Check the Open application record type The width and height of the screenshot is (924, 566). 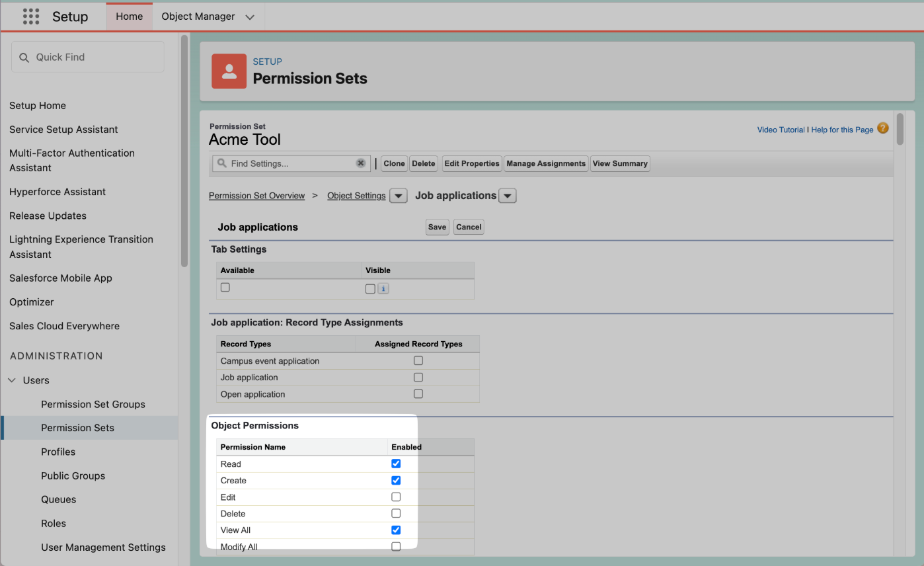418,394
